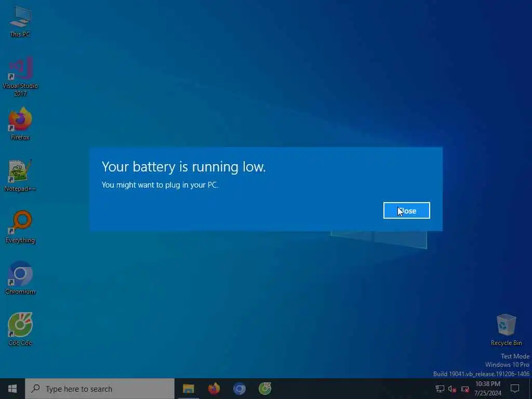Select the Notepad++ desktop shortcut
The height and width of the screenshot is (399, 532).
pos(20,176)
